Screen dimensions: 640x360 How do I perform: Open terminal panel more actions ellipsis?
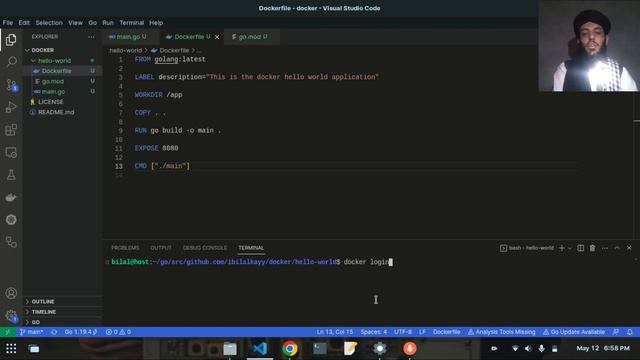(604, 248)
